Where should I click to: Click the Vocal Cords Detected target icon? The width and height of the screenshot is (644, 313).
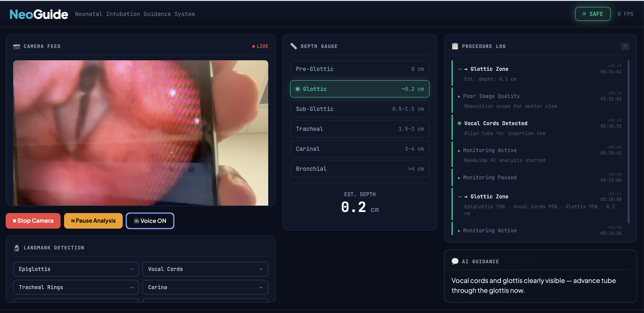pyautogui.click(x=459, y=123)
